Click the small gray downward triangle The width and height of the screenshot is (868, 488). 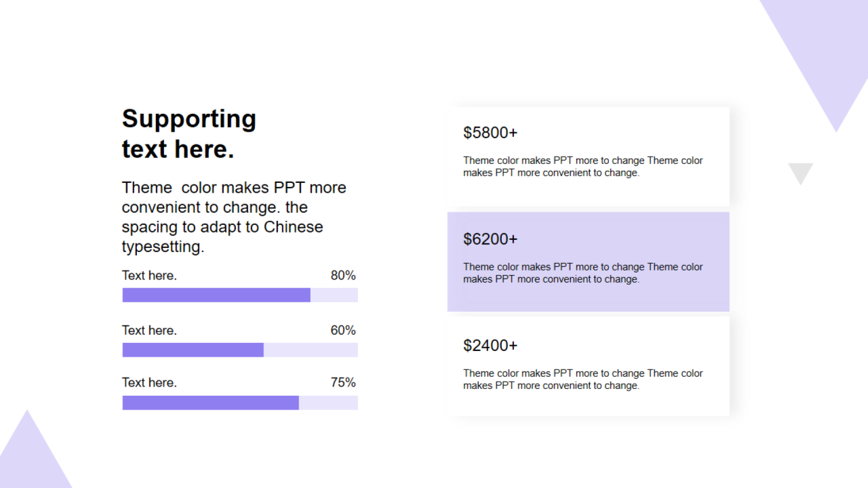(x=800, y=171)
